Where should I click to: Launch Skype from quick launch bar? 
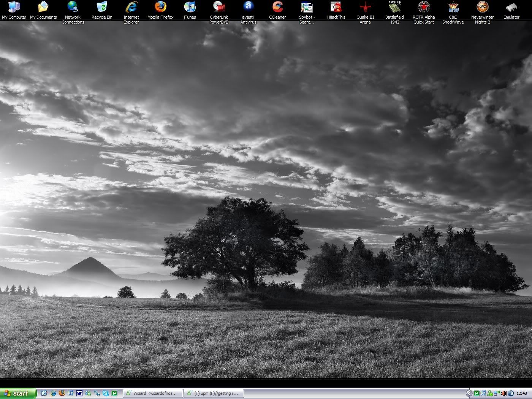[x=106, y=393]
